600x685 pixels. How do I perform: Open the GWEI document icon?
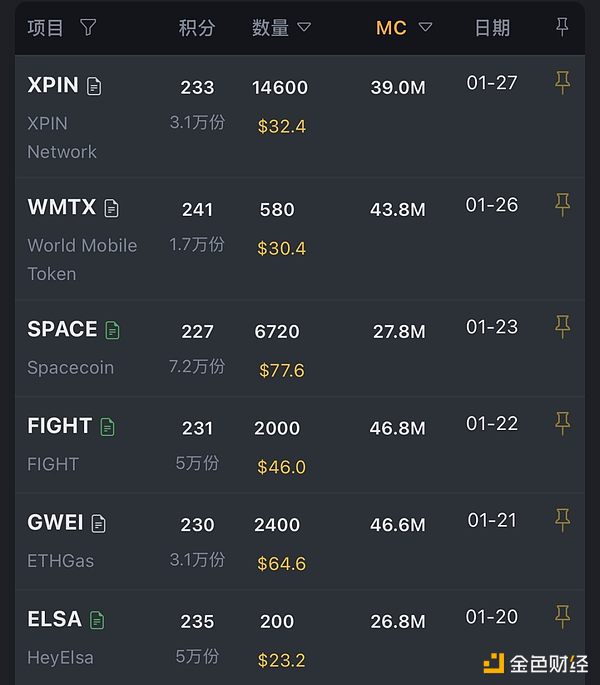point(98,523)
